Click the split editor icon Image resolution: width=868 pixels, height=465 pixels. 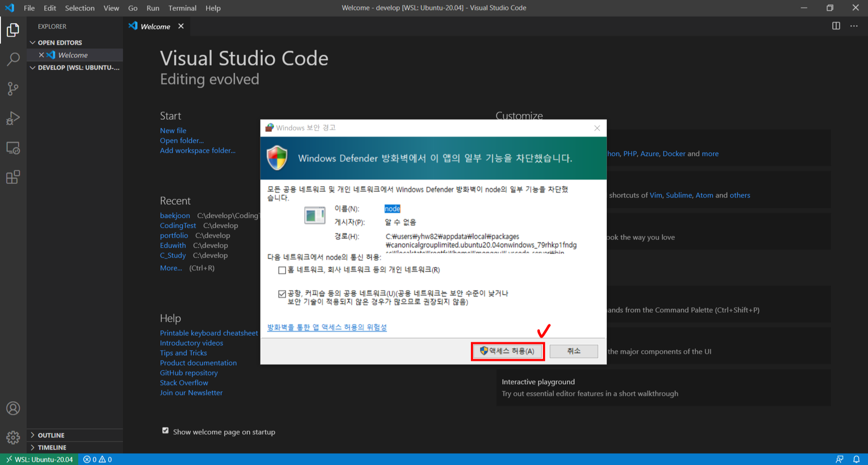tap(836, 26)
